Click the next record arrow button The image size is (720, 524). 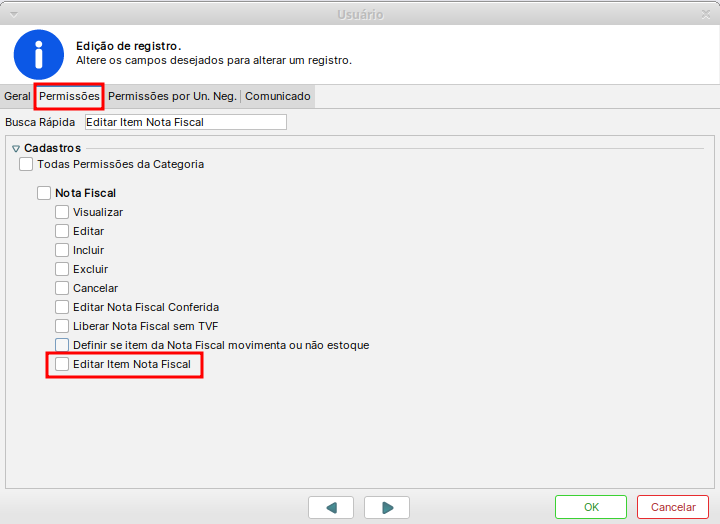tap(387, 507)
